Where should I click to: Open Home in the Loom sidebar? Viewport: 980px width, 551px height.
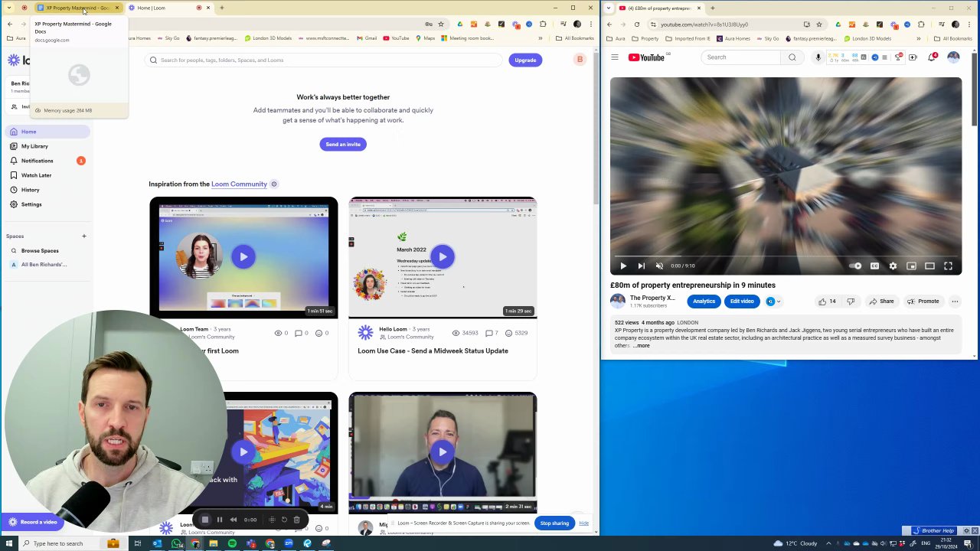[47, 132]
